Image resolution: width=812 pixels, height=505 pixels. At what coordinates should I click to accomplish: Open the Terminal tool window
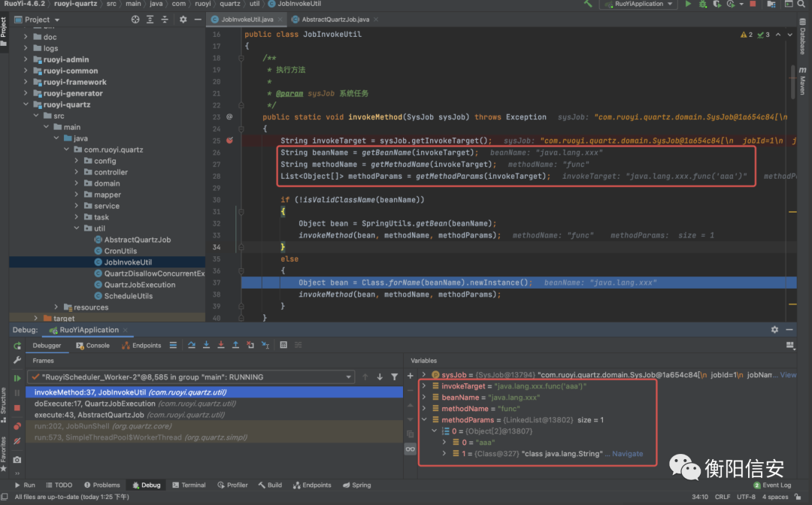click(x=189, y=485)
